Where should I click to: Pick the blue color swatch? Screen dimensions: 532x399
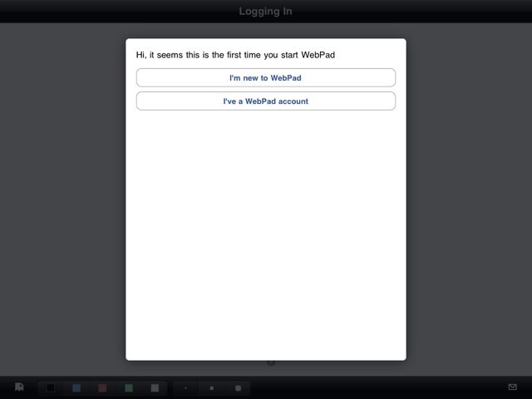click(76, 388)
